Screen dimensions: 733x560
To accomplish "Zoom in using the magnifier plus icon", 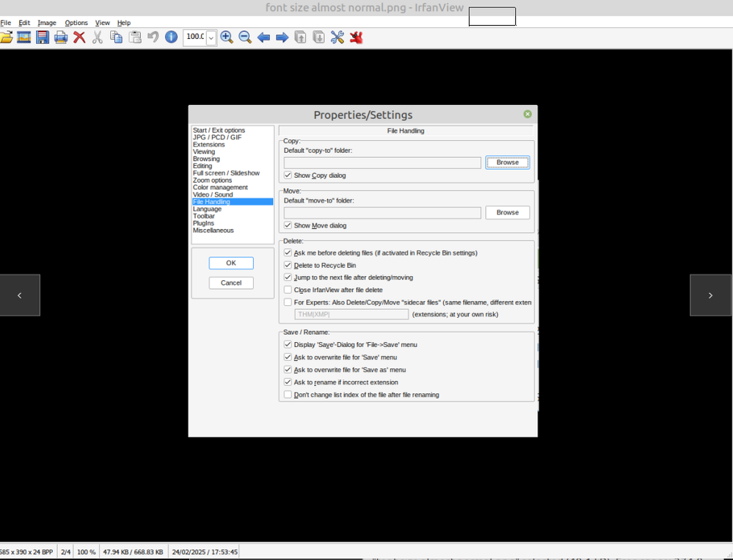I will (227, 37).
